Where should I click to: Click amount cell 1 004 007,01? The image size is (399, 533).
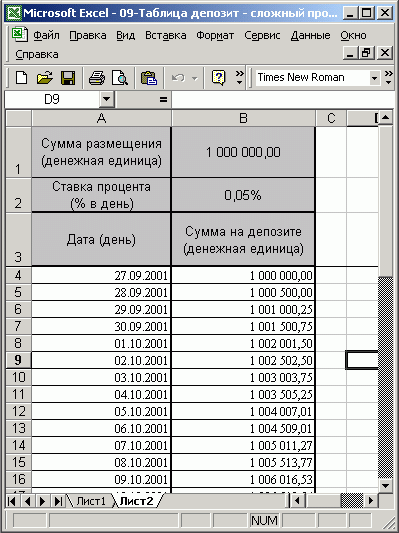coord(243,411)
